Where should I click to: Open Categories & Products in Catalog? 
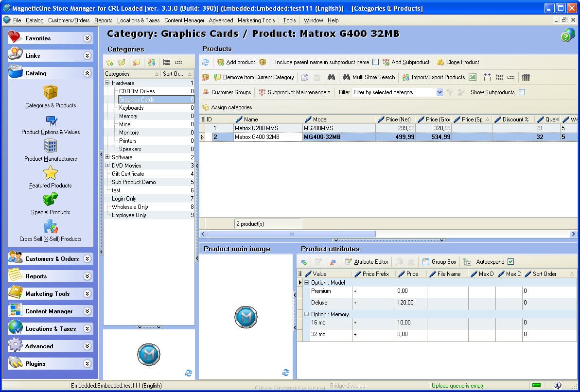(x=50, y=97)
